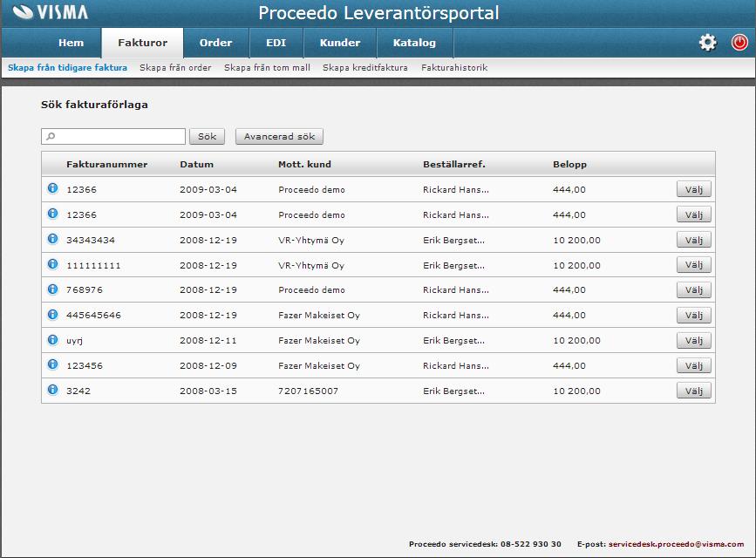Viewport: 756px width, 558px height.
Task: Open settings via the gear icon
Action: point(707,43)
